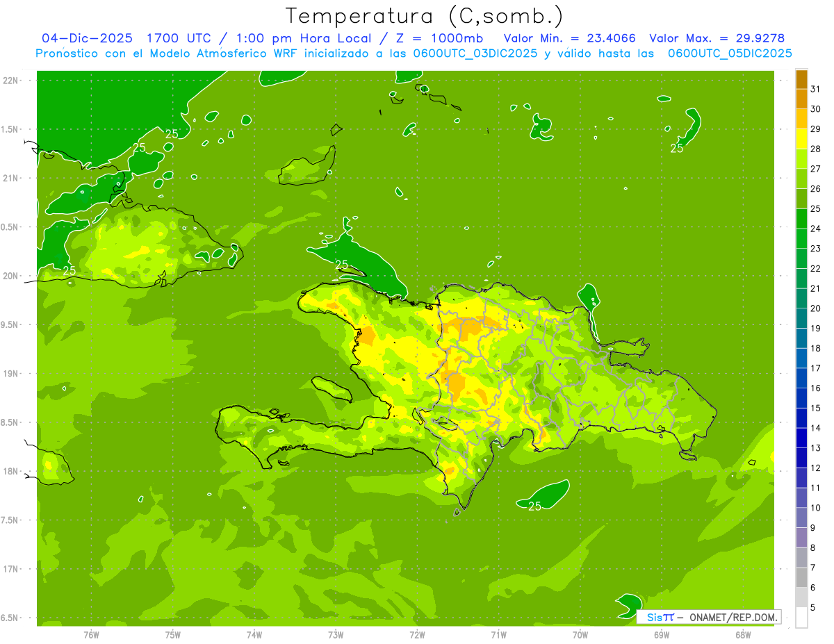This screenshot has height=644, width=834.
Task: Click the "75W" longitude label
Action: coord(173,634)
